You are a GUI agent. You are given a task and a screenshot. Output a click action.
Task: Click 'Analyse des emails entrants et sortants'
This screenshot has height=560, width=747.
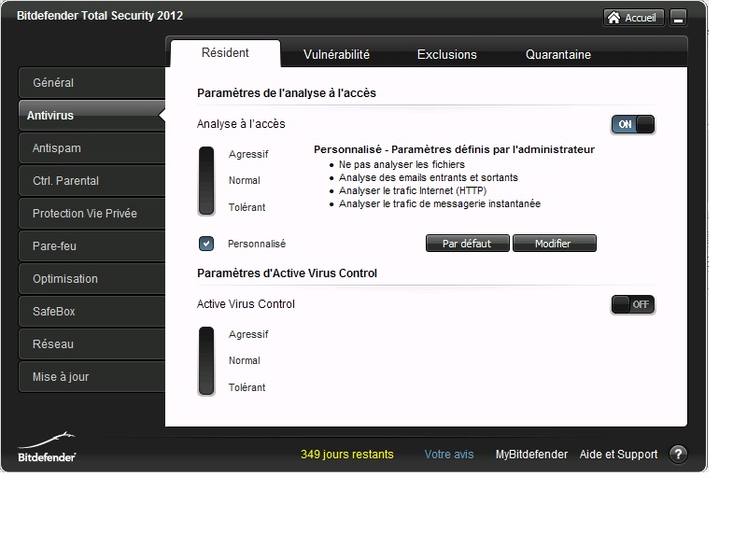pyautogui.click(x=429, y=177)
